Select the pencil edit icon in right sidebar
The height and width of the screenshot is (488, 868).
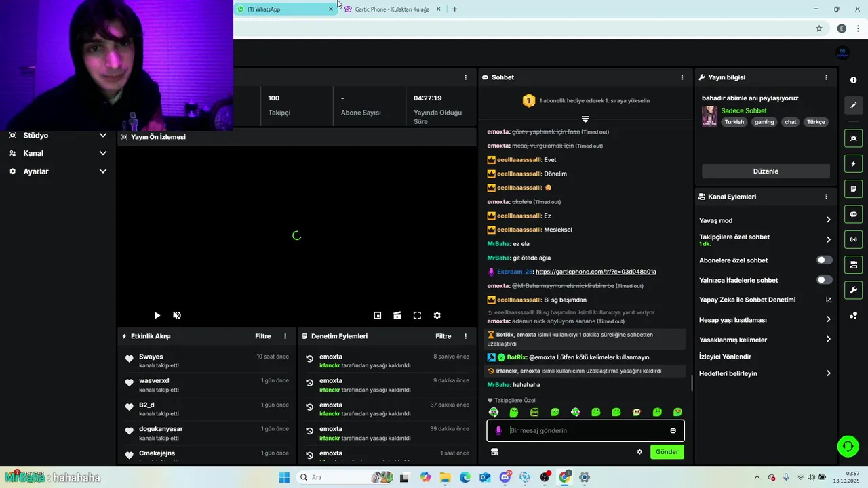click(x=853, y=105)
